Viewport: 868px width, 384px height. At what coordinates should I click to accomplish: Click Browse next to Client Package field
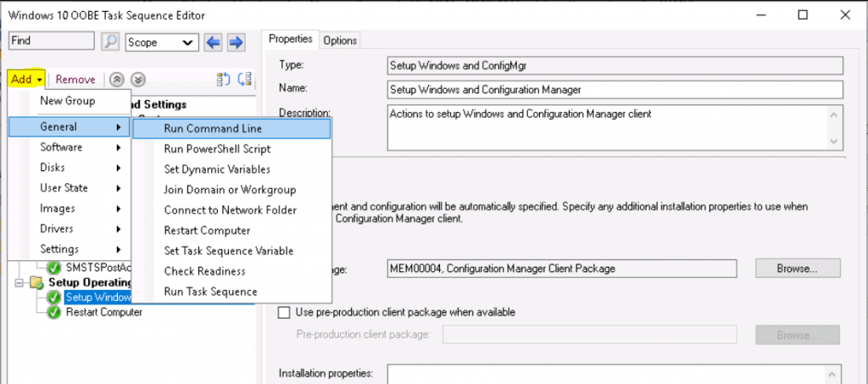click(x=796, y=269)
